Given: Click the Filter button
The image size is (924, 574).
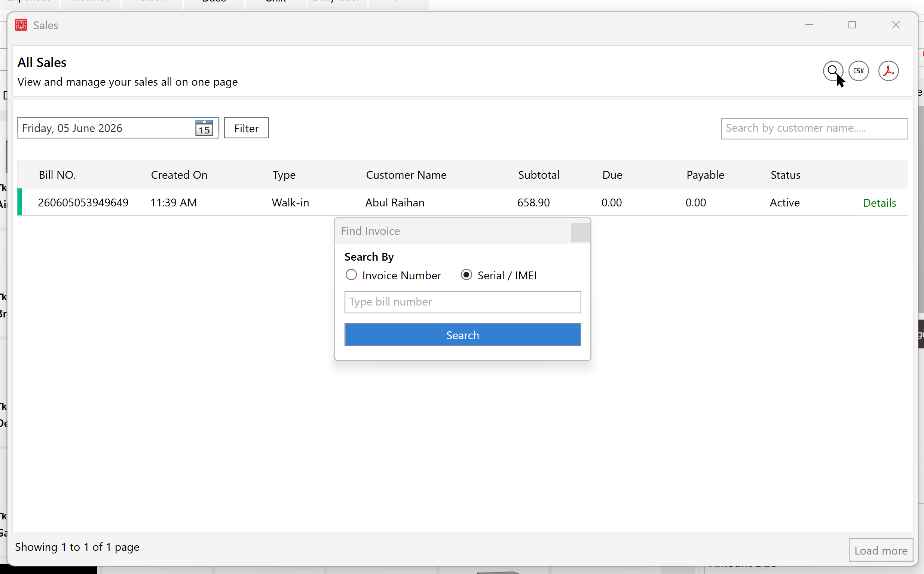Looking at the screenshot, I should [247, 128].
